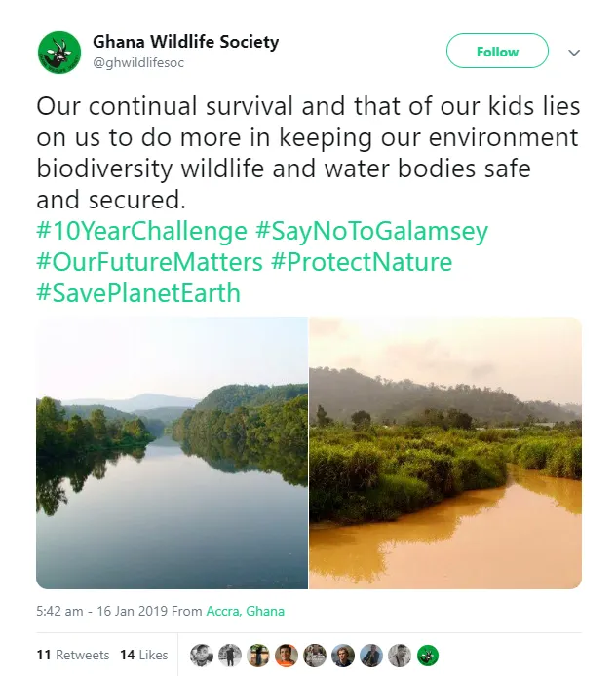Expand the tweet options chevron
Screen dimensions: 616x676
click(574, 52)
